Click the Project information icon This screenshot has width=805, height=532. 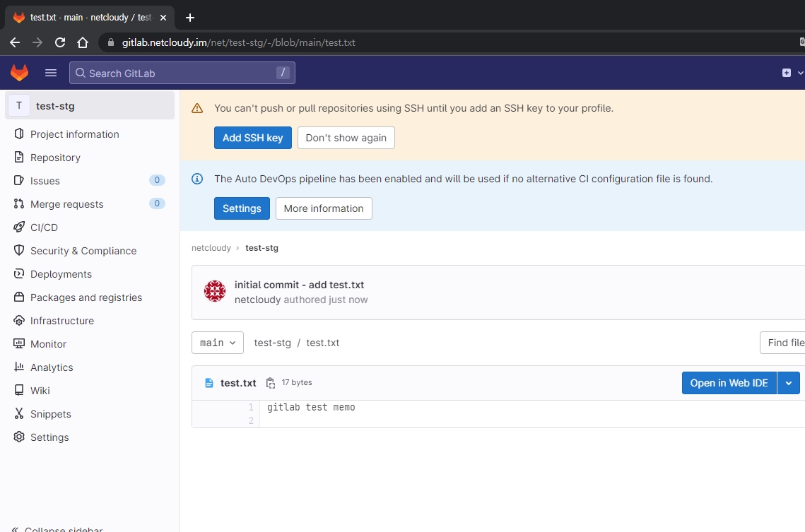pyautogui.click(x=19, y=134)
